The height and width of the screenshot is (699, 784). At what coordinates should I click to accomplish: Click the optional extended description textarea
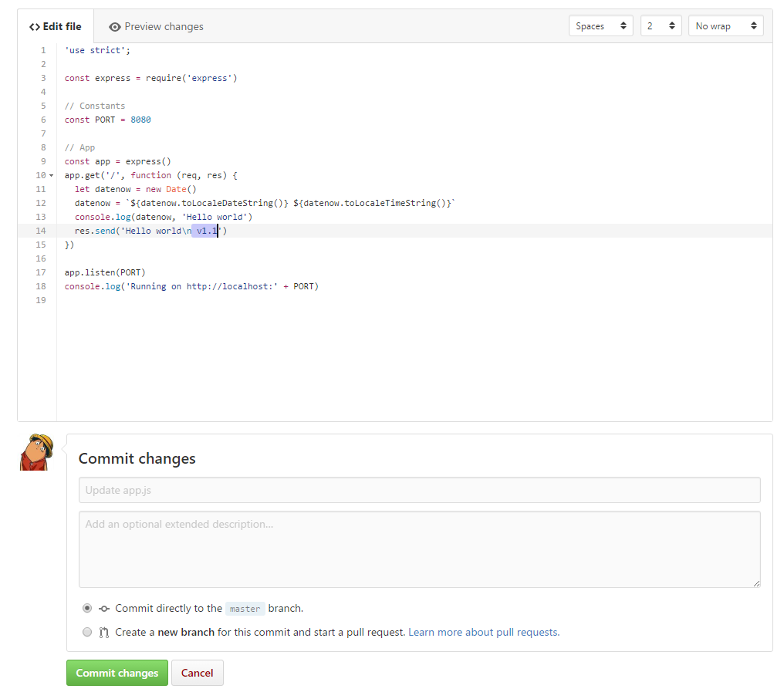[419, 549]
